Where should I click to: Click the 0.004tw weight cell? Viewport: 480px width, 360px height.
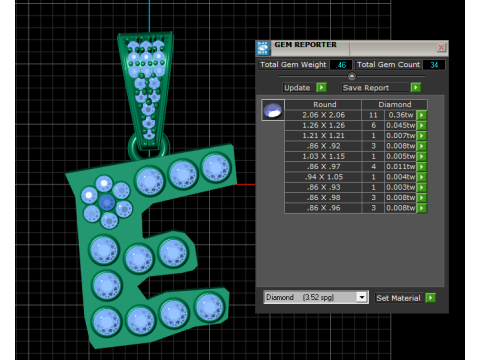pos(400,177)
